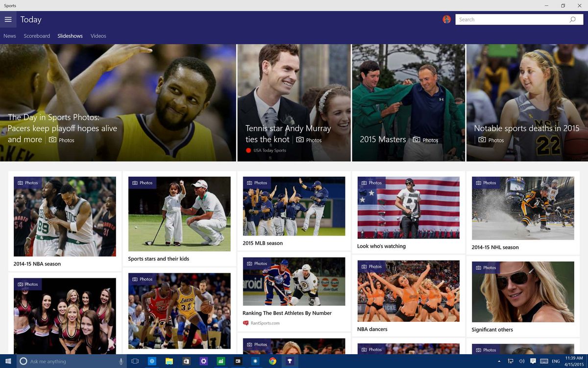Click the search magnifier icon
588x368 pixels.
coord(572,19)
